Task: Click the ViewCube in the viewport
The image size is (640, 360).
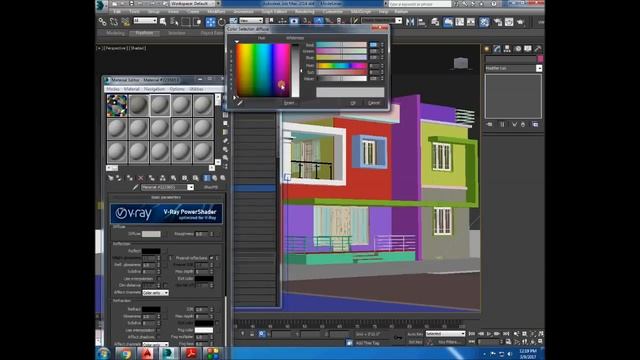Action: [x=461, y=63]
